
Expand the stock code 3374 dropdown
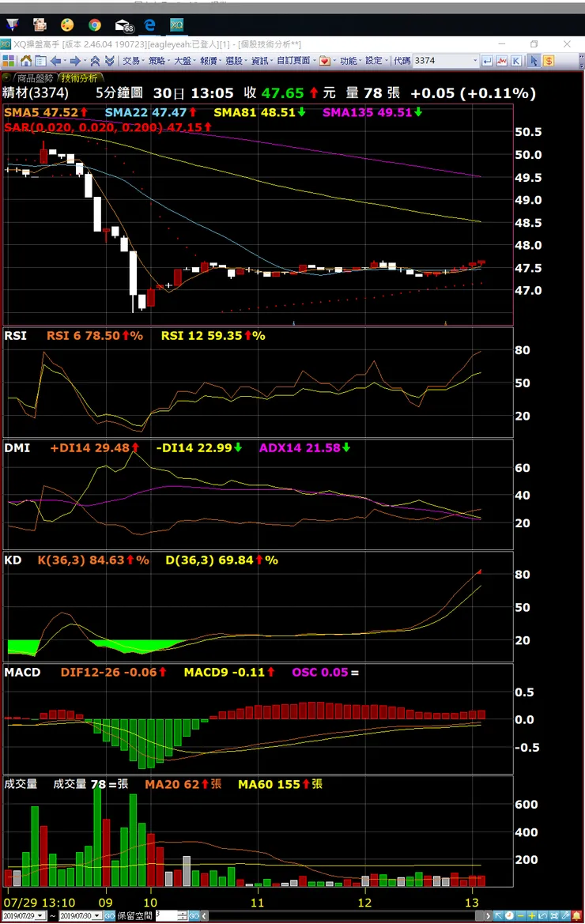pyautogui.click(x=475, y=61)
